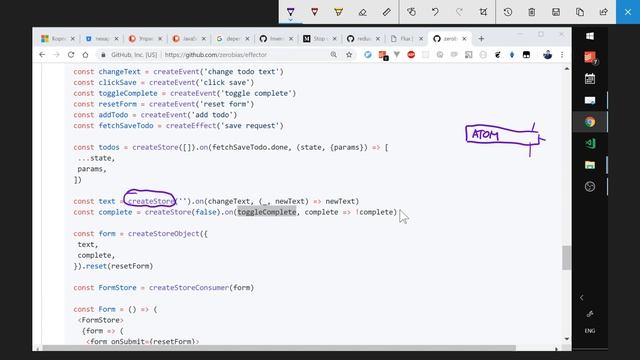
Task: Click the page scroll-down arrow
Action: click(567, 339)
